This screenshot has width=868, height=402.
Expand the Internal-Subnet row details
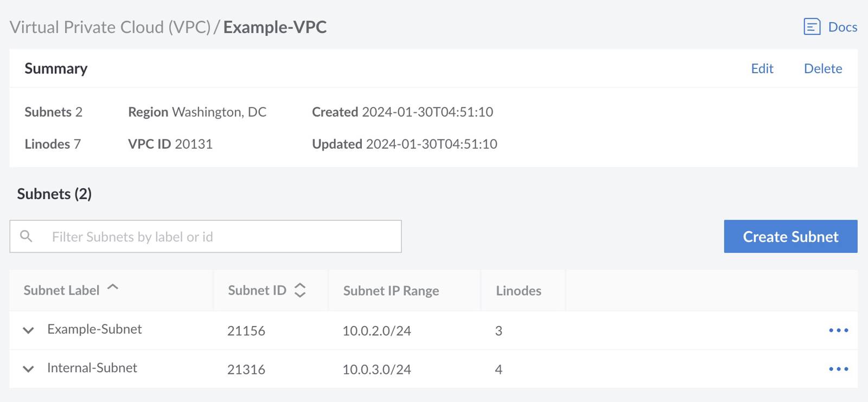28,369
